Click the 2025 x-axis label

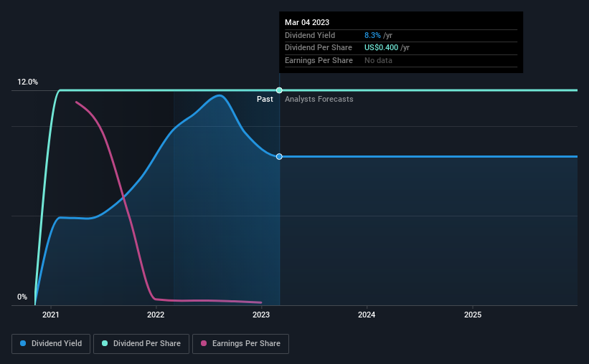point(473,315)
